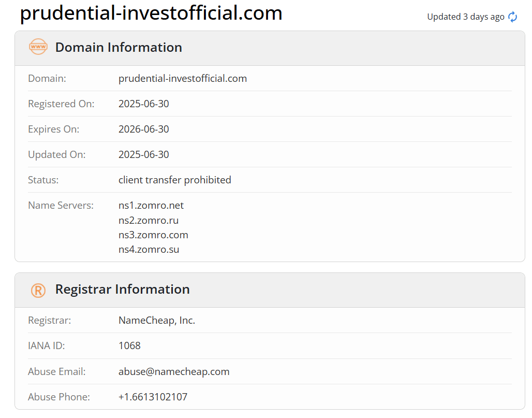Click the IANA ID value 1068

[129, 345]
